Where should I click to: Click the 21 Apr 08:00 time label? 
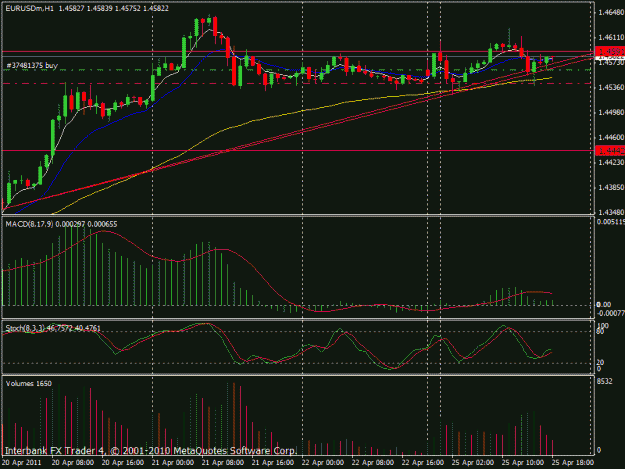click(223, 463)
